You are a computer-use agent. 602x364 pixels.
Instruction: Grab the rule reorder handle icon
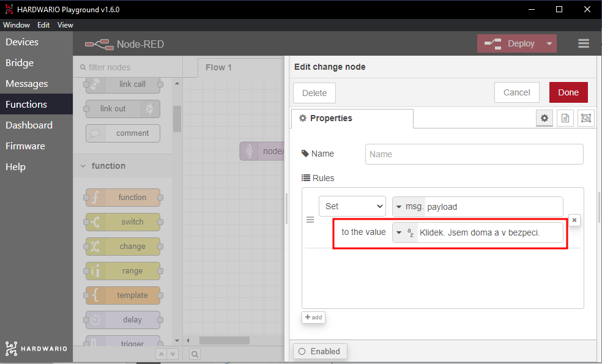point(310,220)
